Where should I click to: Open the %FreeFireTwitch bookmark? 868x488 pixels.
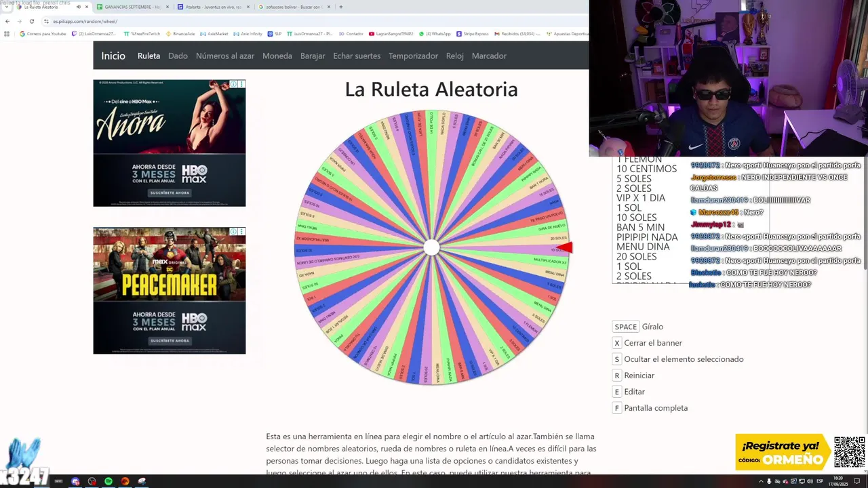[x=142, y=33]
